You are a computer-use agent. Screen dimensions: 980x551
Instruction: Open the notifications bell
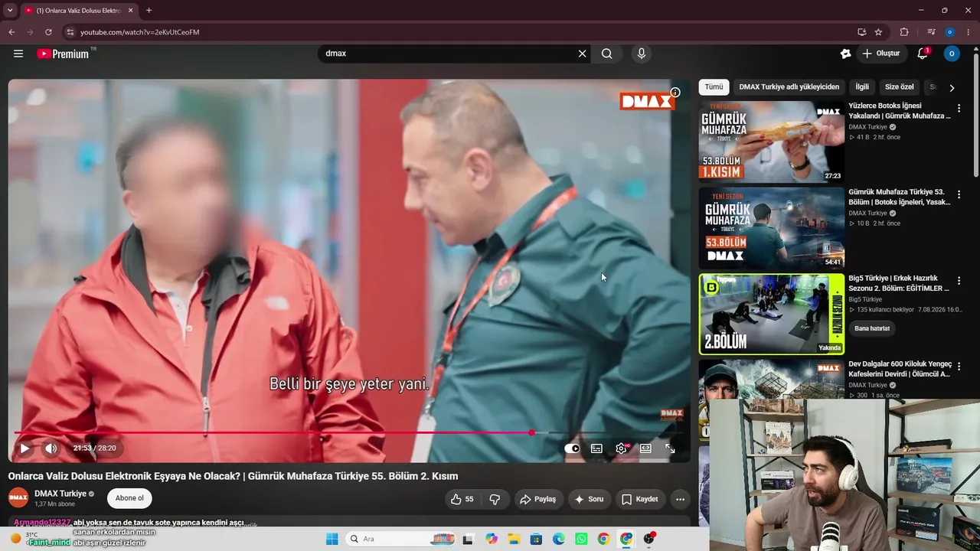point(923,54)
